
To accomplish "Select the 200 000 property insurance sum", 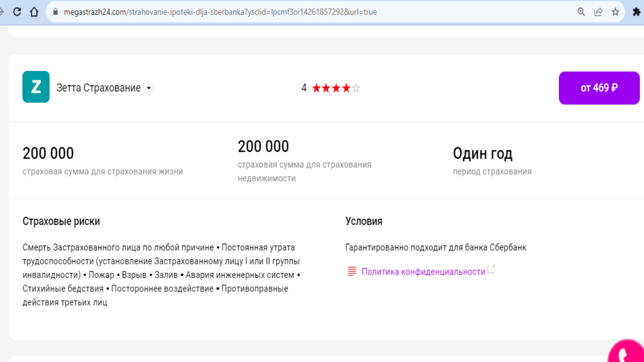I will click(263, 146).
